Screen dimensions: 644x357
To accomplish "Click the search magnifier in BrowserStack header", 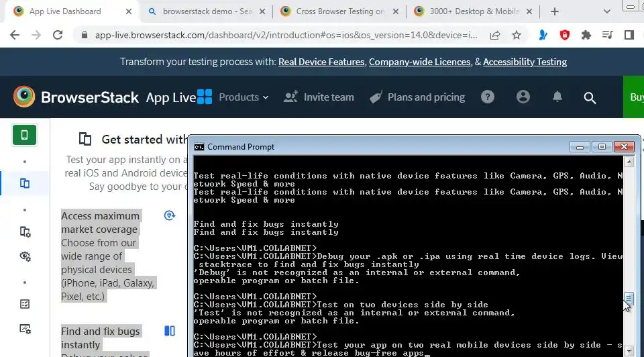I will [590, 98].
